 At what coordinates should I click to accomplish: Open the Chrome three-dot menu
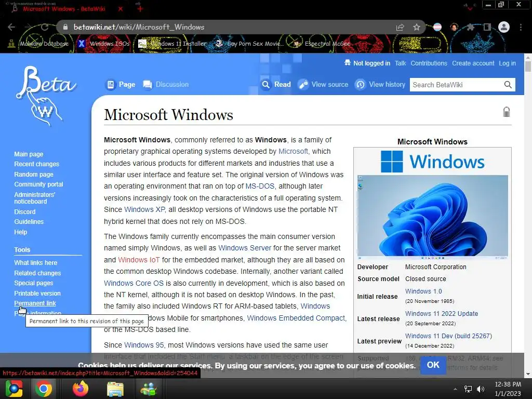[521, 27]
